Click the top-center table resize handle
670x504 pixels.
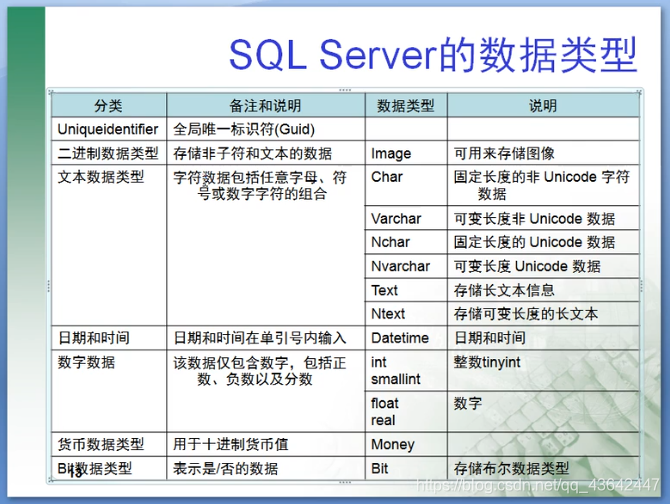345,90
